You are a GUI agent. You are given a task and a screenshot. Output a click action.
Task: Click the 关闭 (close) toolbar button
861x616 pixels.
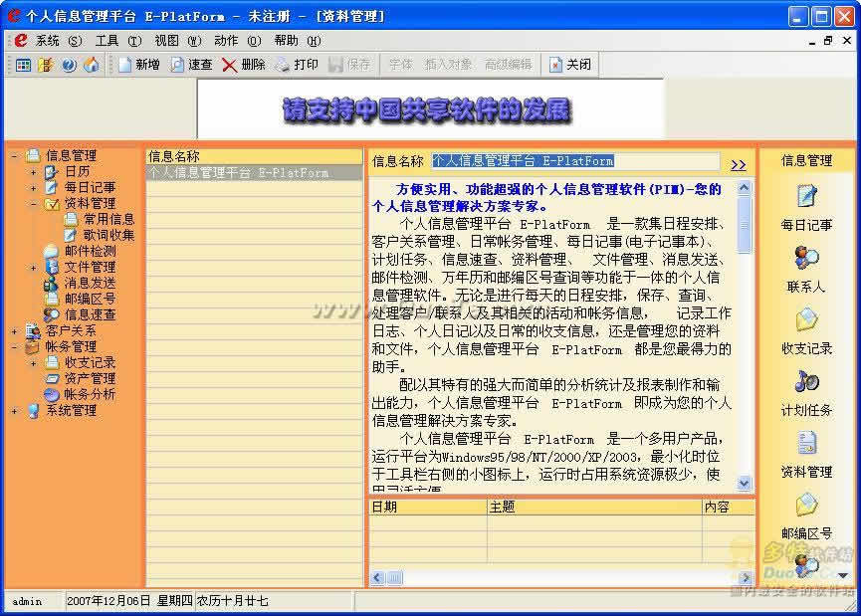click(x=570, y=65)
